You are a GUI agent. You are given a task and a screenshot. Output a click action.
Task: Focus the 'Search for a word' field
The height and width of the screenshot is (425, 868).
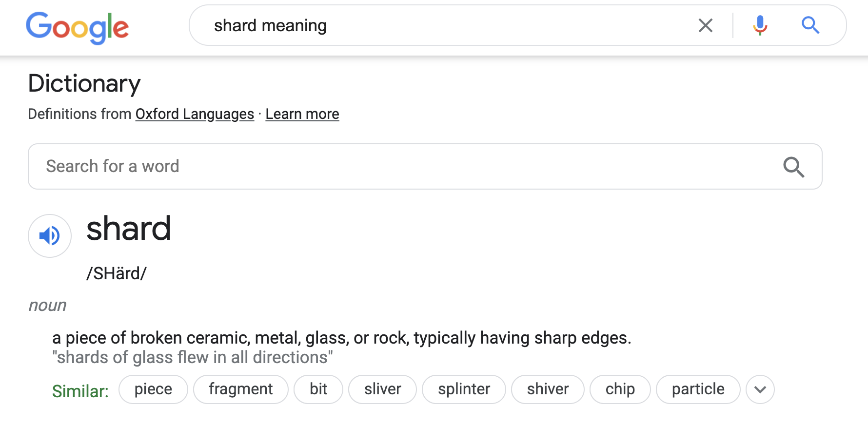pos(390,167)
